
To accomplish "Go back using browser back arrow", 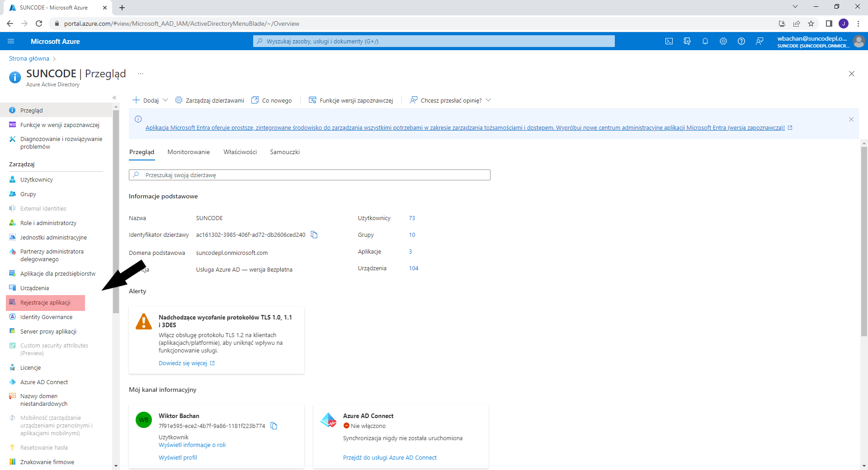I will coord(10,23).
